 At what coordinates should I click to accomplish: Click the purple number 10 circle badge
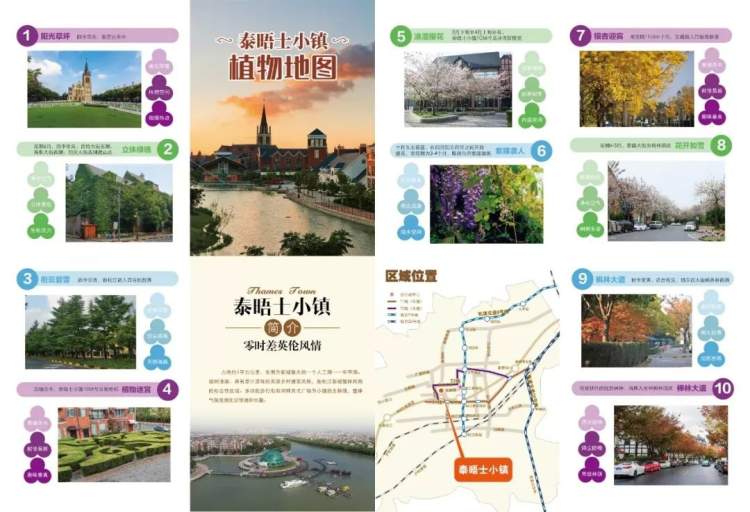tap(722, 388)
